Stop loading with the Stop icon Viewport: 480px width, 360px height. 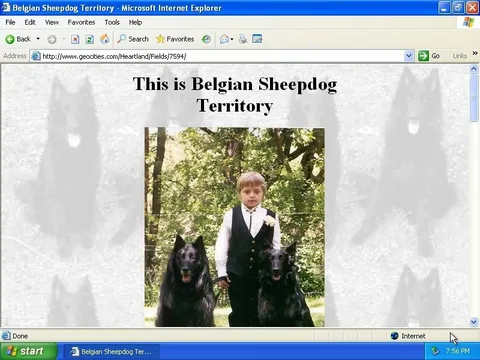pyautogui.click(x=75, y=39)
